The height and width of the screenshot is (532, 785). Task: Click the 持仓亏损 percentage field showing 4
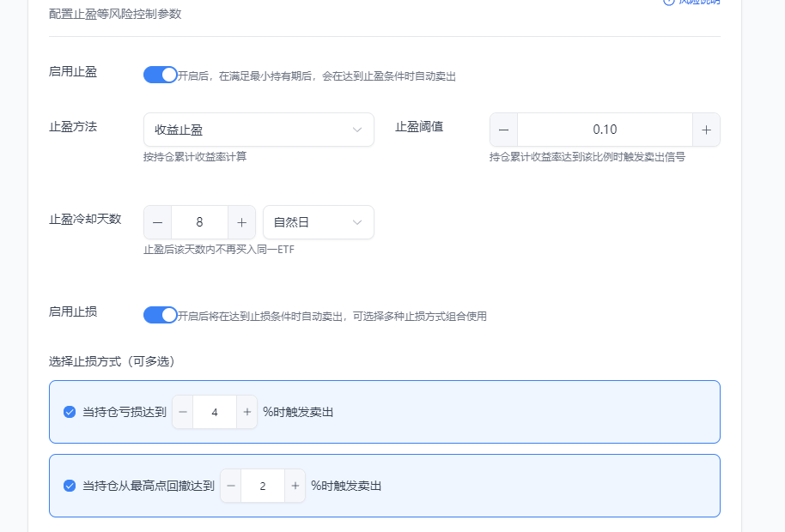click(215, 412)
